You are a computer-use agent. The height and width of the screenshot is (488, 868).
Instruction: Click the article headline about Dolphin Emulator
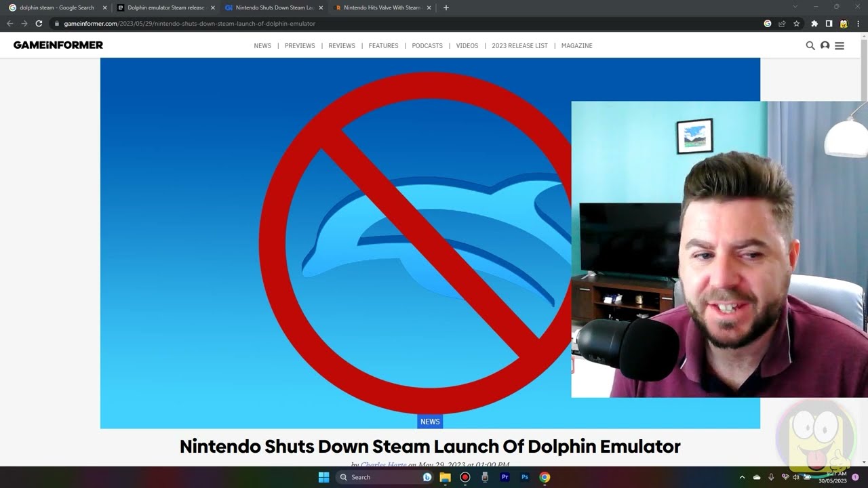click(430, 446)
